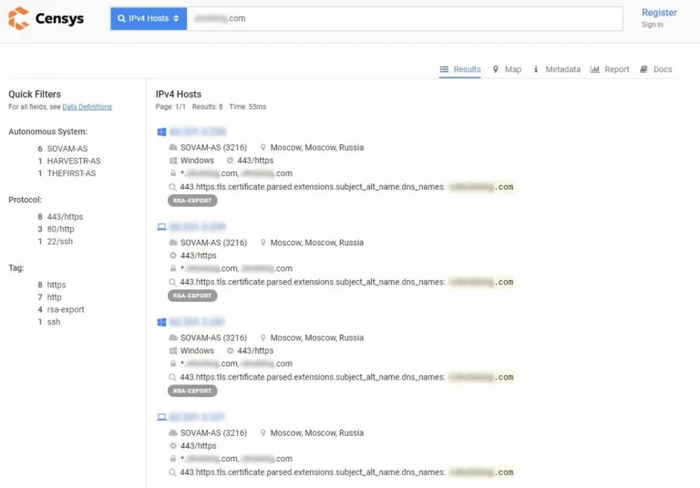Switch to the Results tab
Viewport: 700px width, 488px height.
(460, 70)
